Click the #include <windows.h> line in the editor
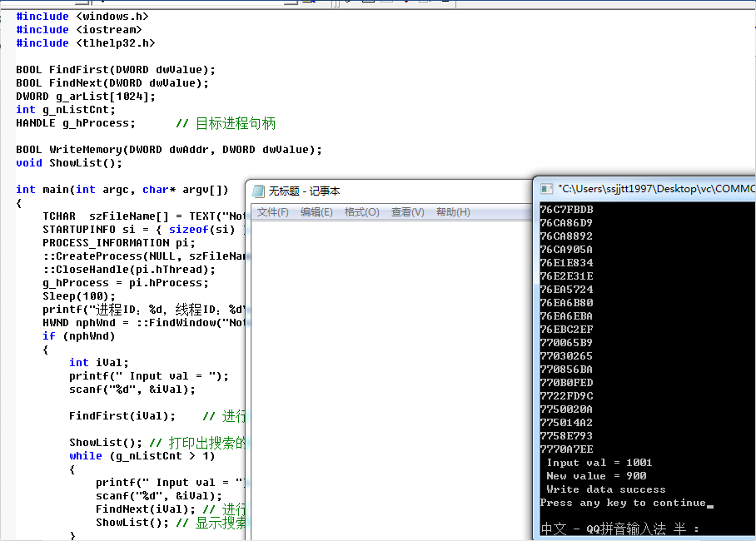Viewport: 756px width, 541px height. (82, 17)
